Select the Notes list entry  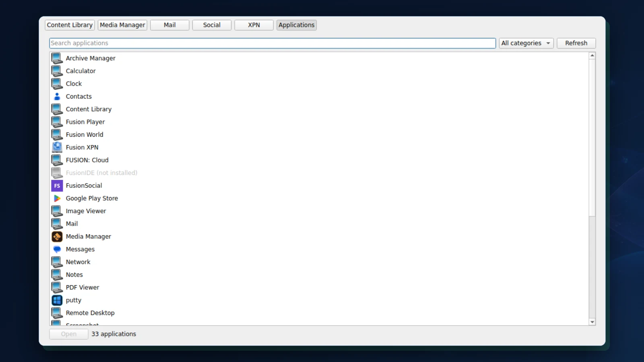(x=320, y=275)
